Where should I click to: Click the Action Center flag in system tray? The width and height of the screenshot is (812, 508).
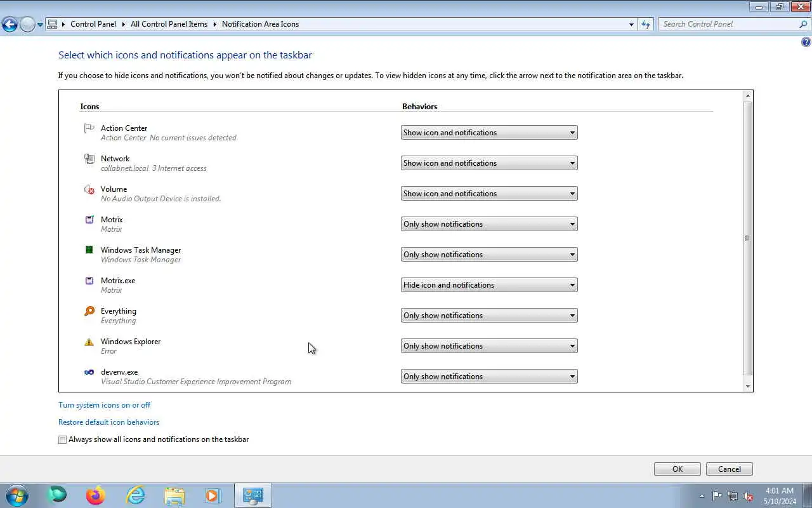click(x=717, y=496)
